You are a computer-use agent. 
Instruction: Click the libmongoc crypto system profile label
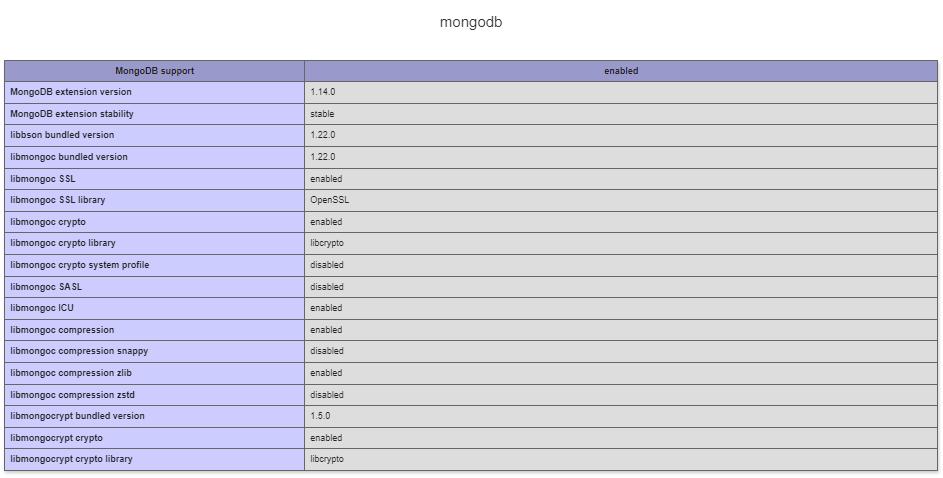[80, 265]
